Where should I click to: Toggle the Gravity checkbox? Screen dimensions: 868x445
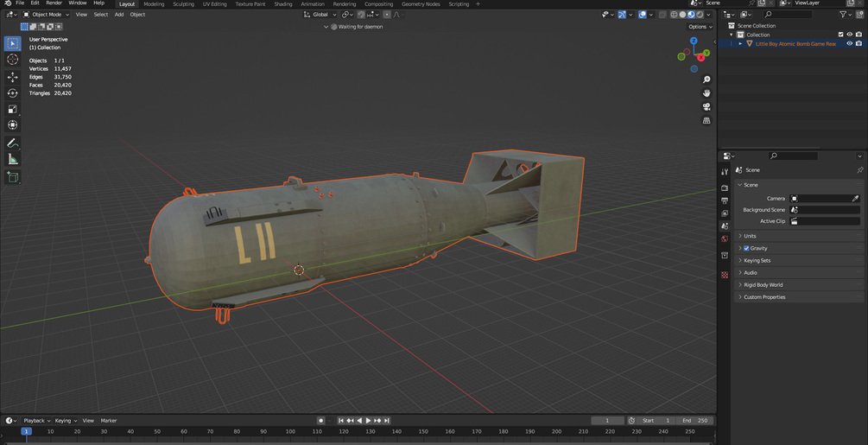point(746,248)
